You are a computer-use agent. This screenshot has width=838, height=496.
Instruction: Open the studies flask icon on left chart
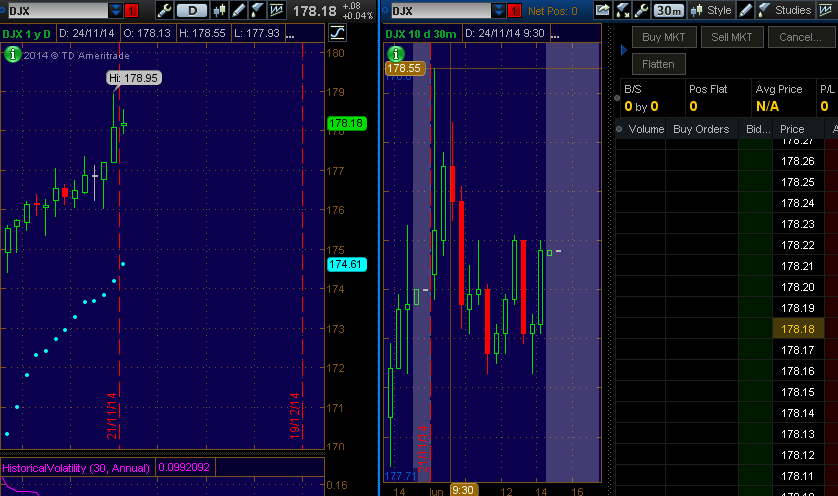click(x=257, y=11)
